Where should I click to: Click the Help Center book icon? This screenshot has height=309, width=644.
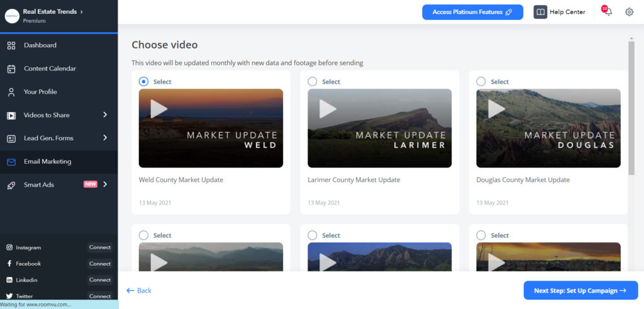[540, 12]
